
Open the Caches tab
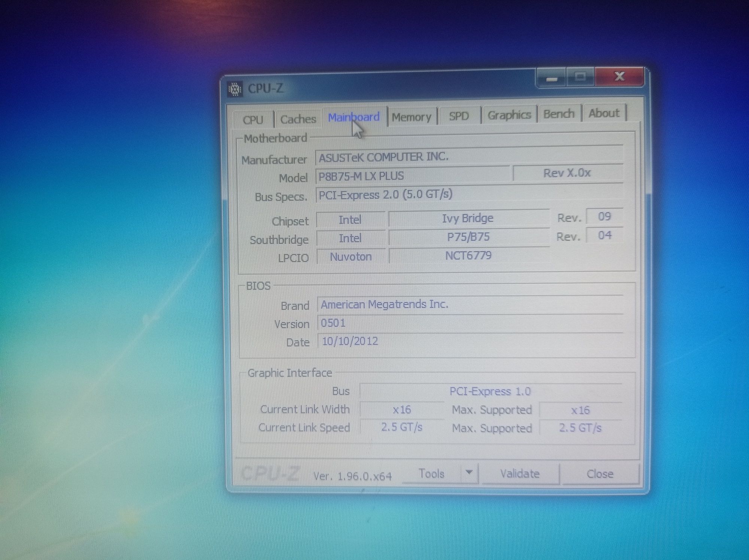click(298, 119)
